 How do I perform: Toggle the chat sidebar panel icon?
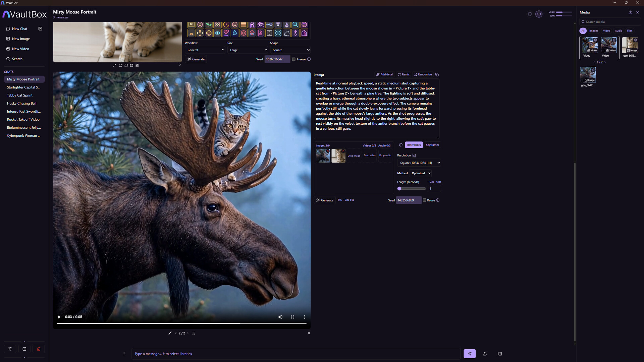click(x=40, y=29)
